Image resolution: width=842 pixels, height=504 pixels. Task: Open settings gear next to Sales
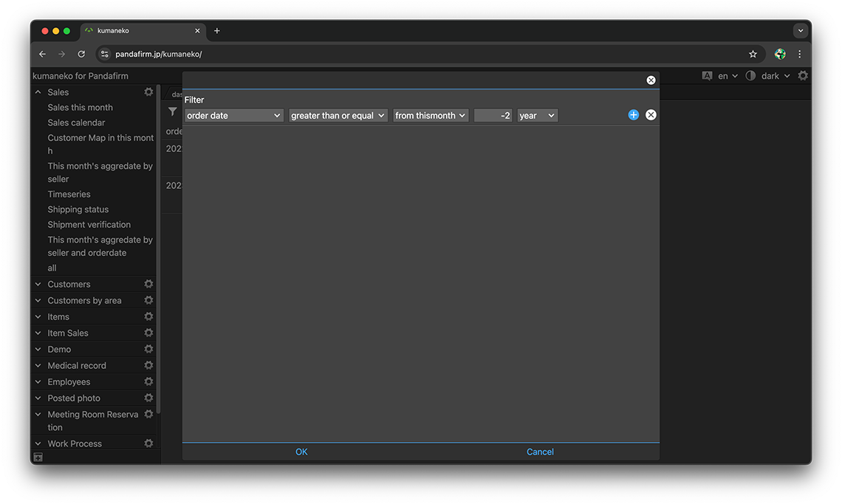[148, 92]
